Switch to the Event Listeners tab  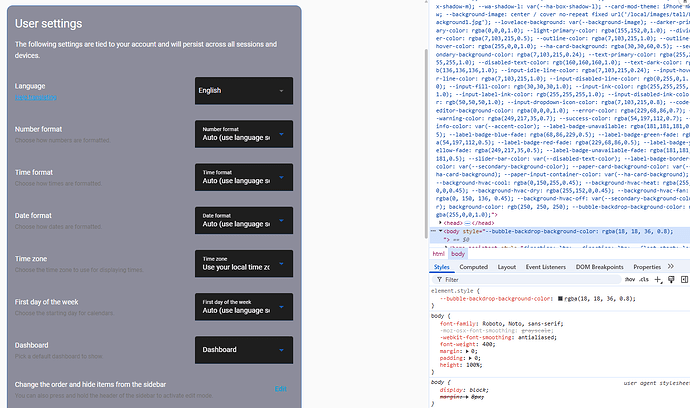546,267
